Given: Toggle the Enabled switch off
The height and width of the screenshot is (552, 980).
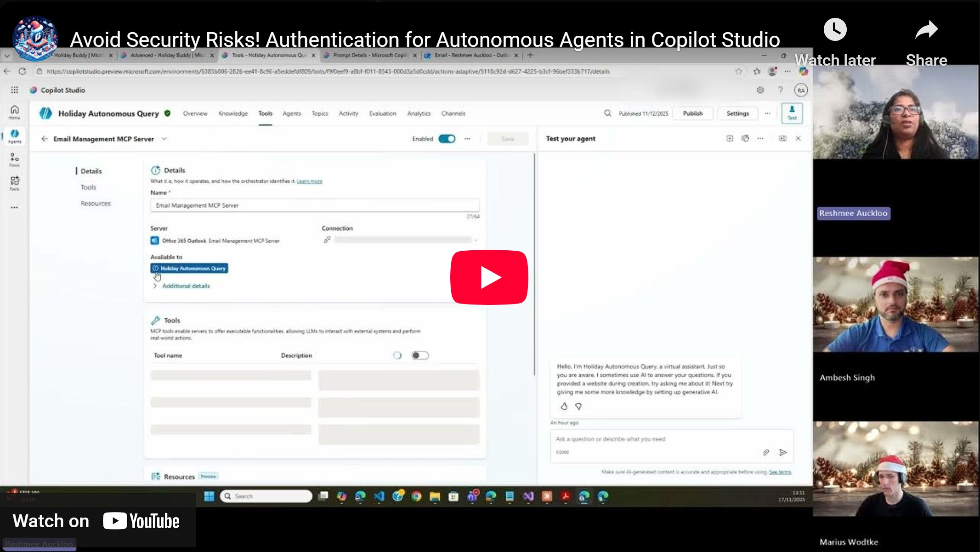Looking at the screenshot, I should tap(447, 139).
